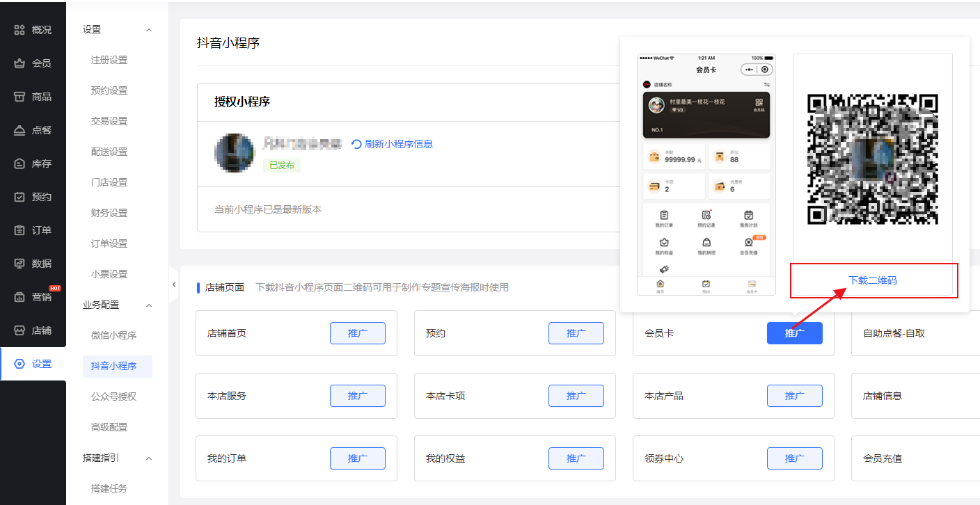The image size is (980, 505).
Task: Click 推广 button for 我的订单
Action: (358, 458)
